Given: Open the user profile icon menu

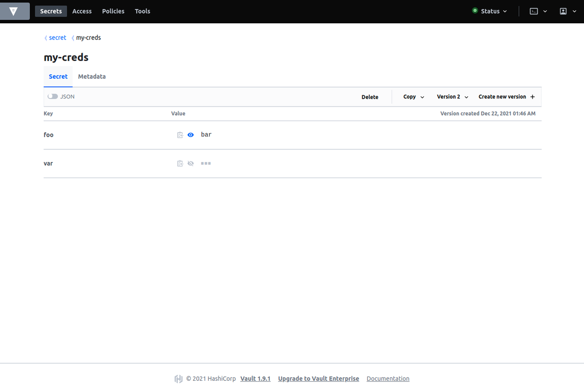Looking at the screenshot, I should (x=563, y=11).
